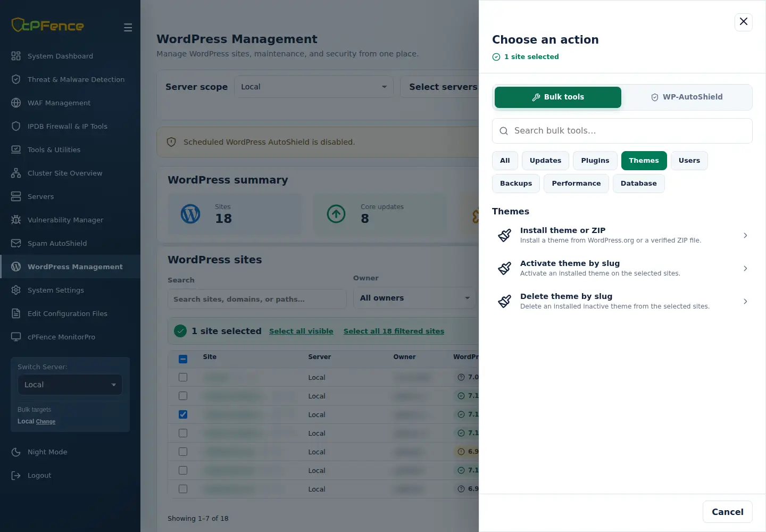Click the Activate theme paintbrush icon
766x532 pixels.
coord(505,268)
